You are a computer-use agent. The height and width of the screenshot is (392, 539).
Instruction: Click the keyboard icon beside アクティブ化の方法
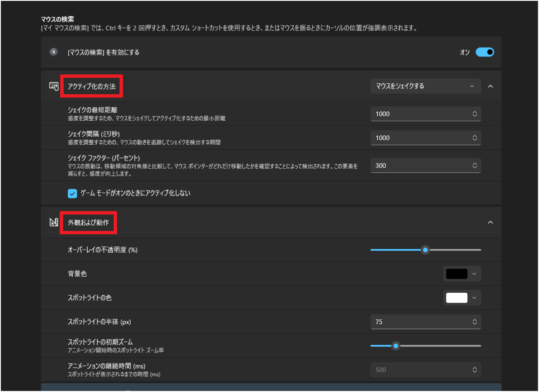(53, 86)
